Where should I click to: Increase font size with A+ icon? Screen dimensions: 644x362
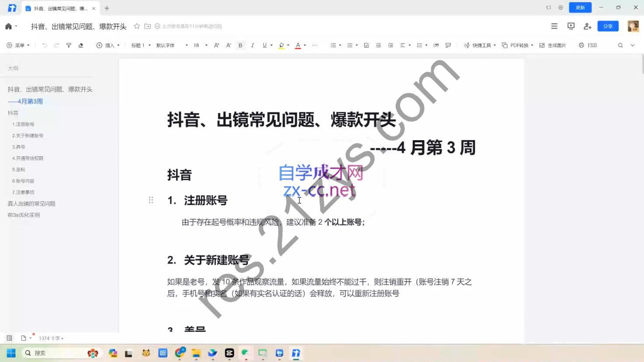[216, 45]
